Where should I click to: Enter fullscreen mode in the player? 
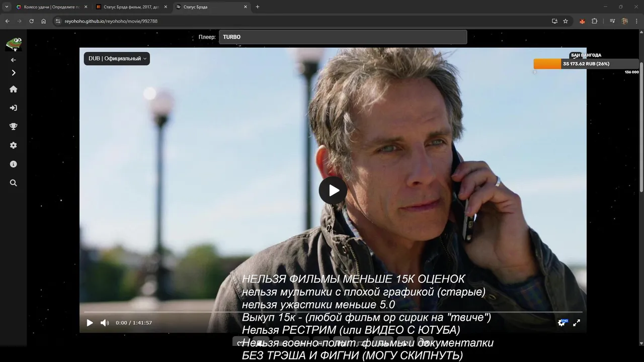(x=577, y=323)
